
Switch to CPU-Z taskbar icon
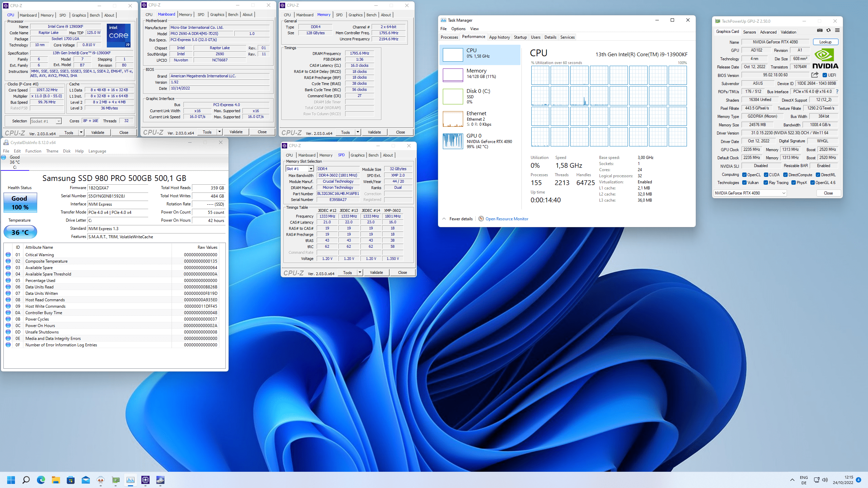click(145, 480)
